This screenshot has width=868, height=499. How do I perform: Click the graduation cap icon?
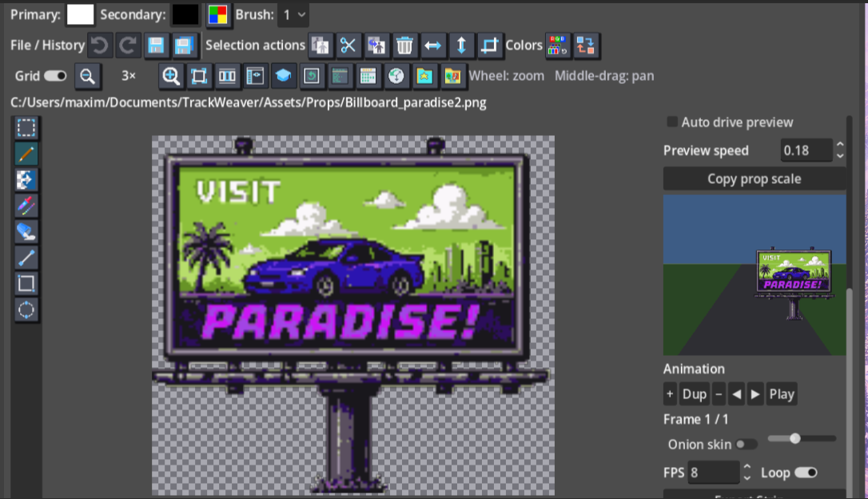(284, 76)
